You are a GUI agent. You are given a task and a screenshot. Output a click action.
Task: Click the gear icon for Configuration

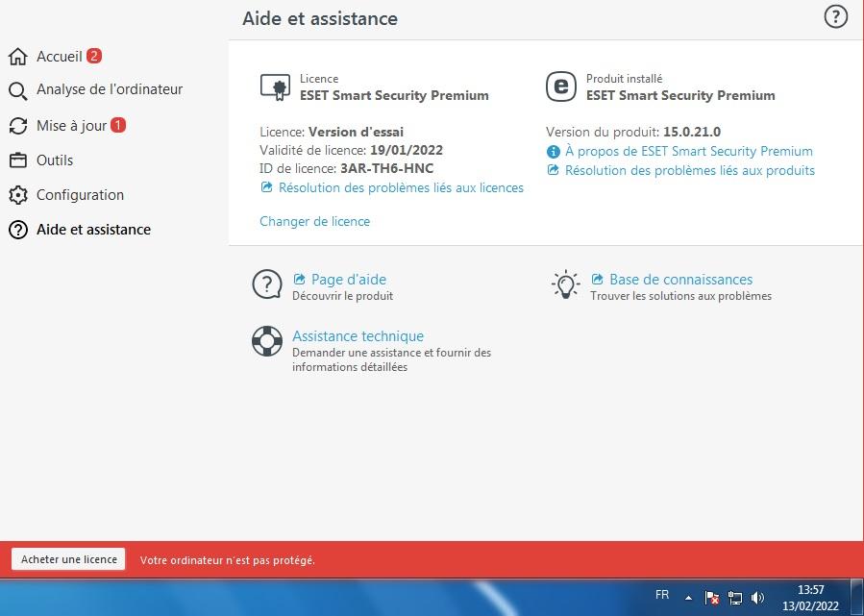point(18,195)
